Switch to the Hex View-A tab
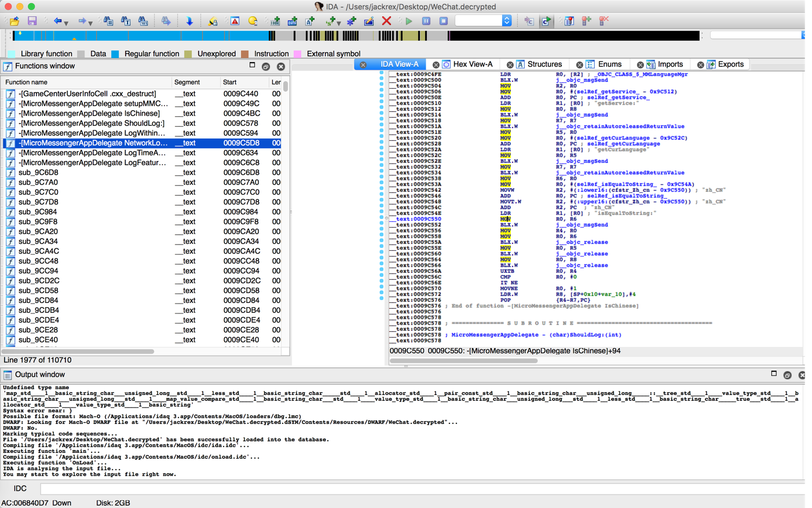 pos(472,64)
